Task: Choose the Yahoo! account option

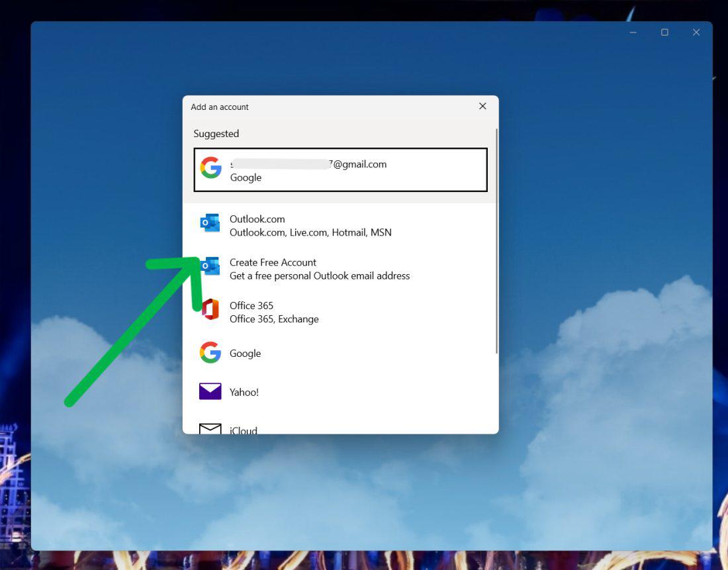Action: coord(340,392)
